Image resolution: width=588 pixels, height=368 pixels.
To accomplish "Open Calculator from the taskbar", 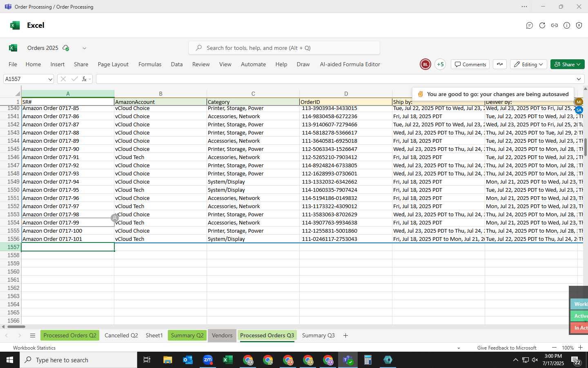I will coord(368,360).
